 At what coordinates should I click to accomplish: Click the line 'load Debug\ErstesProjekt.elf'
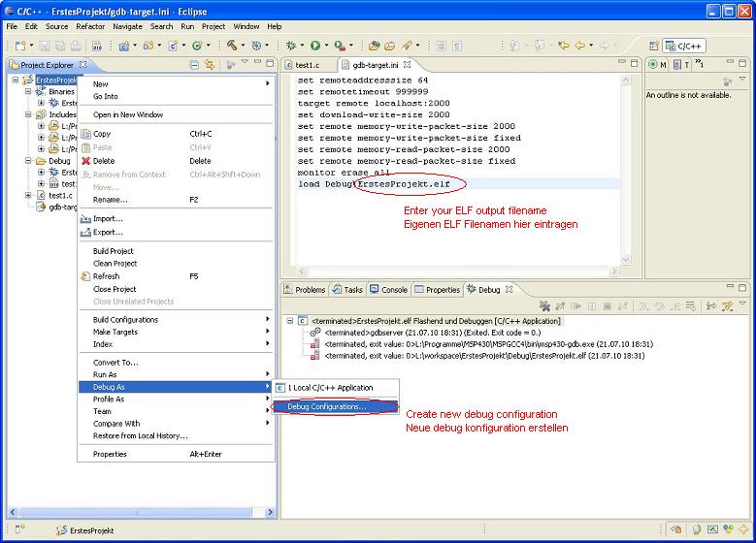pyautogui.click(x=374, y=184)
